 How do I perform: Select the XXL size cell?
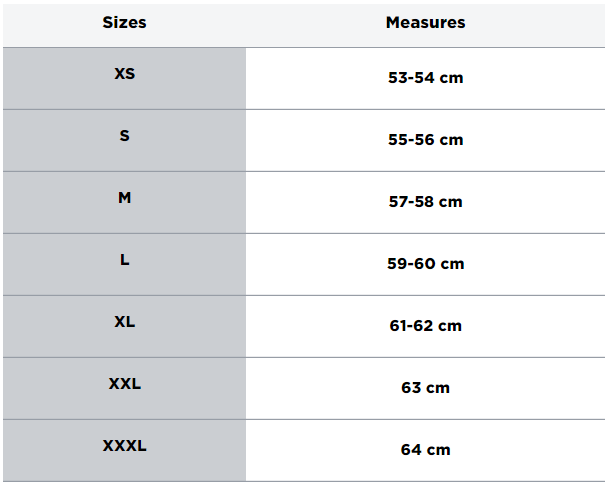124,389
